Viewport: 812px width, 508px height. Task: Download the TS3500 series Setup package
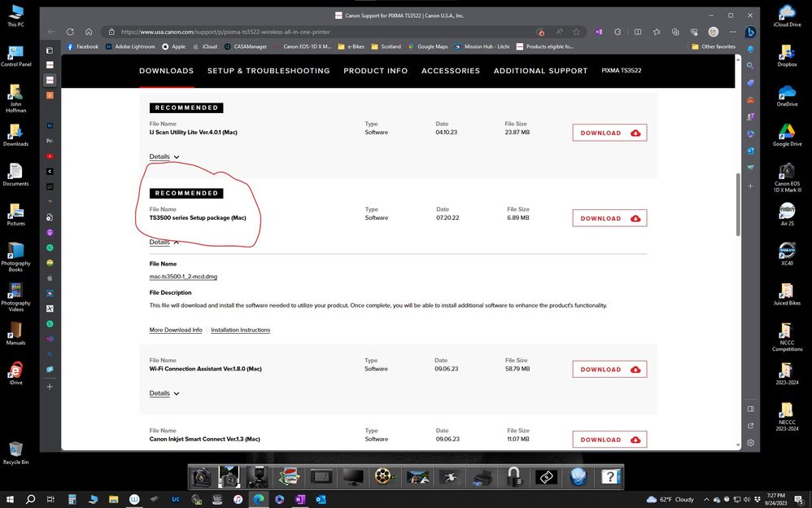pos(609,218)
